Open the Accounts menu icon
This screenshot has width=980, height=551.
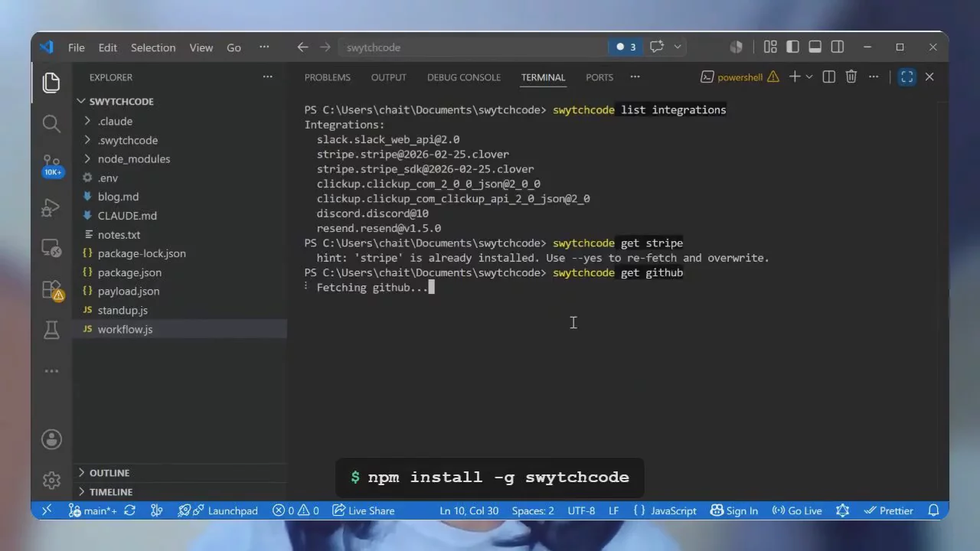(51, 439)
